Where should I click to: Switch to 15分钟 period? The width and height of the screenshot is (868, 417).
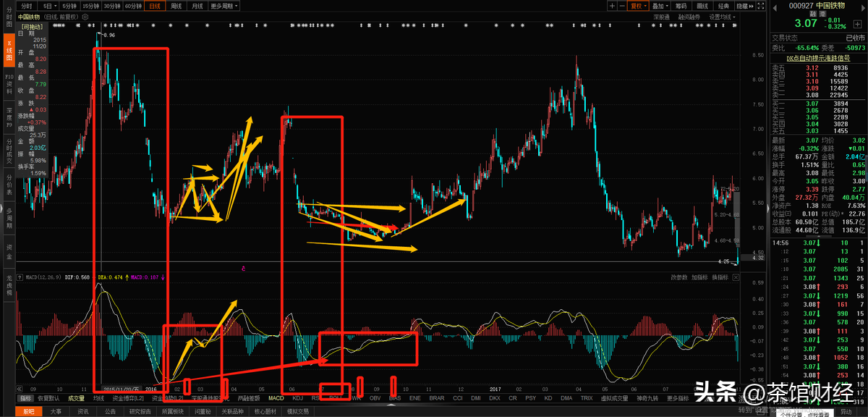coord(90,6)
